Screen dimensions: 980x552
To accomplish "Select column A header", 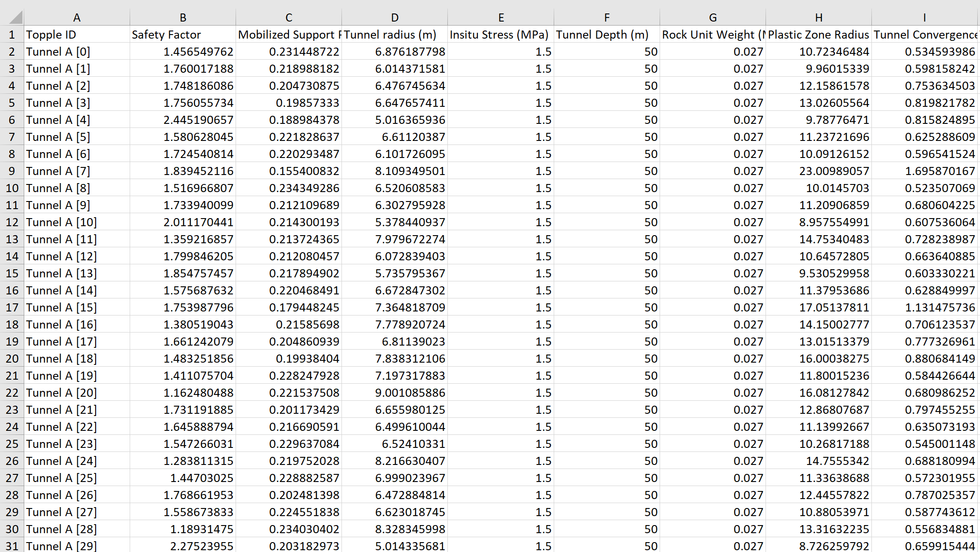I will (x=77, y=18).
